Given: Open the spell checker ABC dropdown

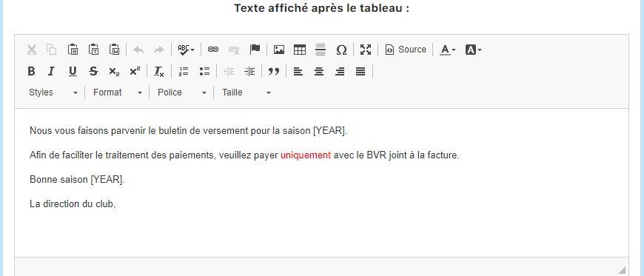Looking at the screenshot, I should [186, 50].
